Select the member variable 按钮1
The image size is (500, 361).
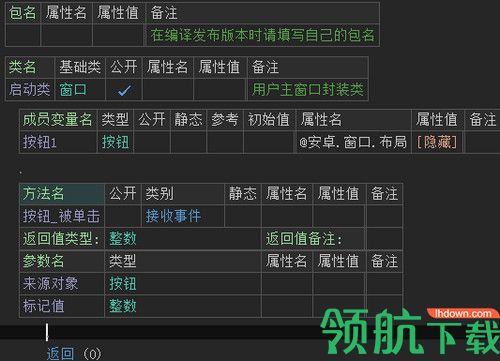tap(39, 142)
